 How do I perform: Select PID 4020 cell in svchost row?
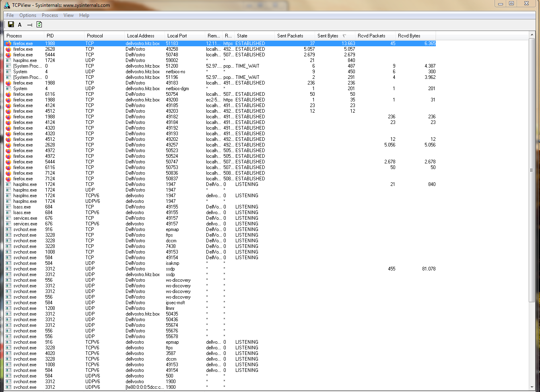(50, 353)
